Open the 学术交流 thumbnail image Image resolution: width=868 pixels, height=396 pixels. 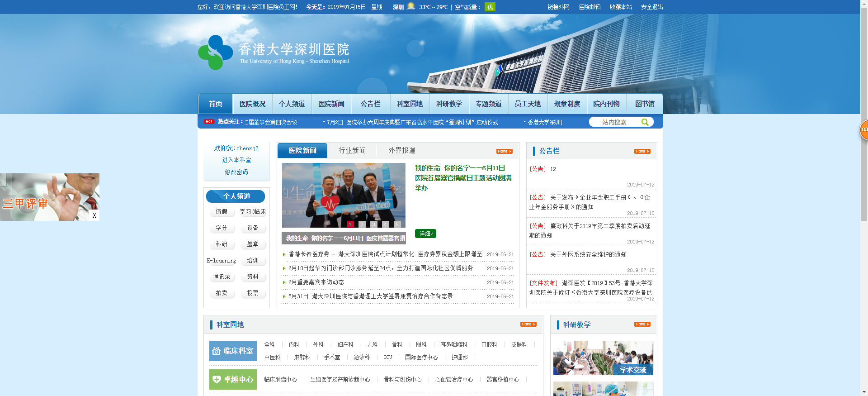click(603, 358)
